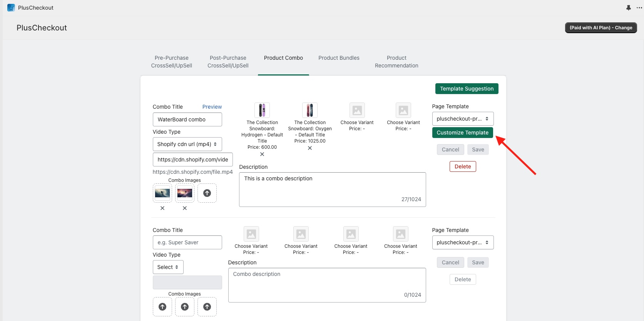This screenshot has height=321, width=644.
Task: Click the Paid with AI Plan Change button
Action: tap(601, 28)
